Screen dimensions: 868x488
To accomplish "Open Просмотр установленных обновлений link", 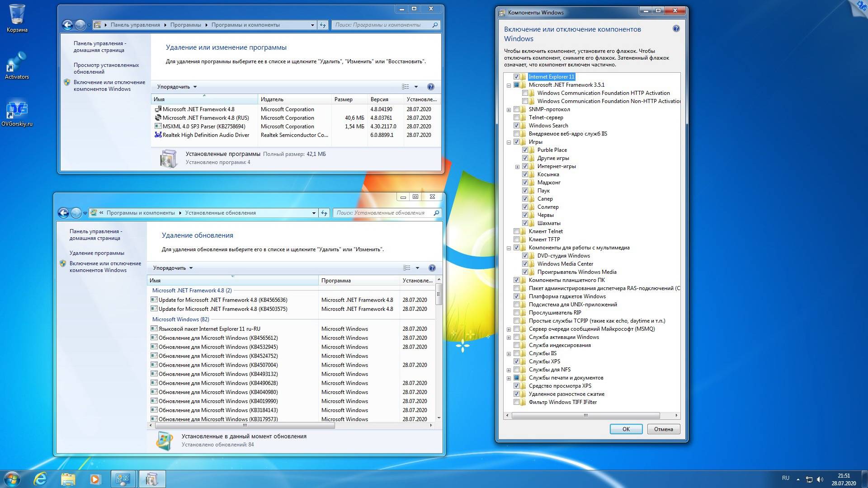I will click(106, 68).
